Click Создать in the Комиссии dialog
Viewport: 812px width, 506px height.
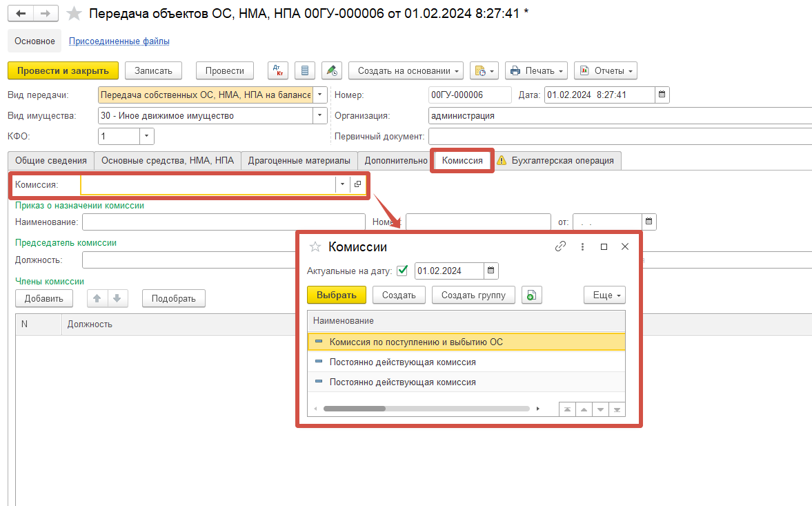(399, 295)
